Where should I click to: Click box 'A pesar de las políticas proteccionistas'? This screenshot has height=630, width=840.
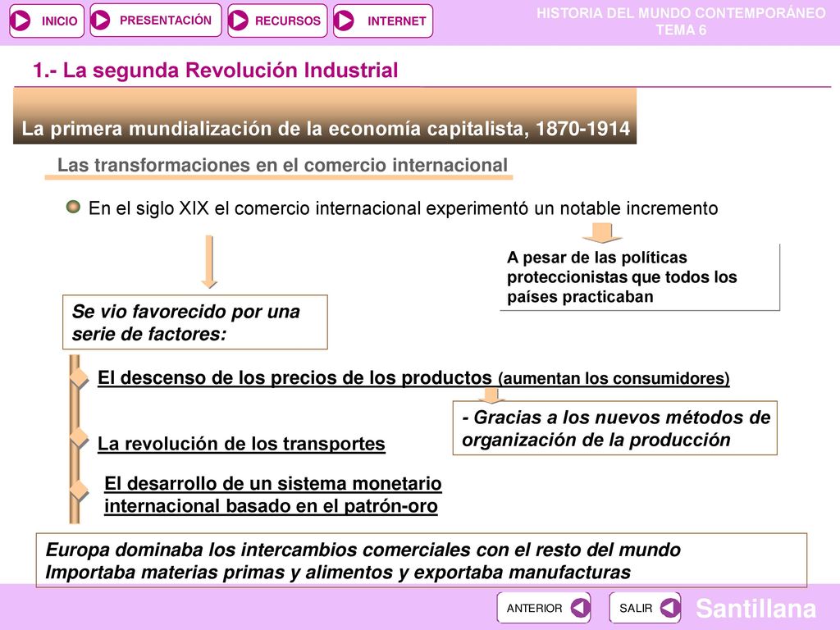(640, 277)
